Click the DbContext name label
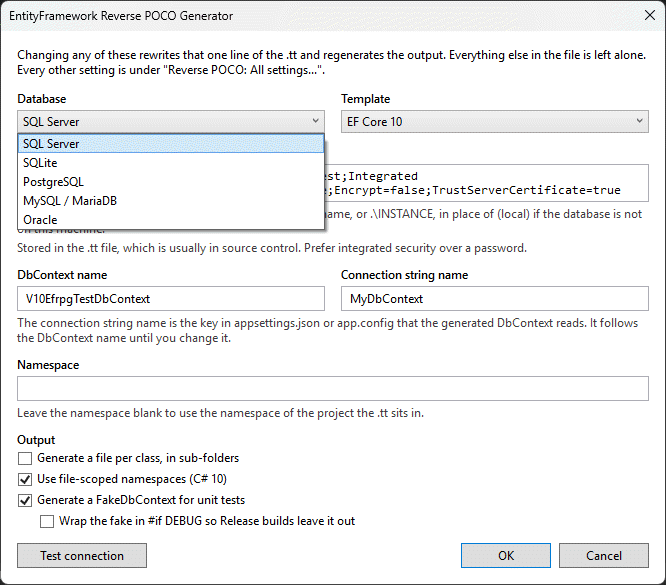This screenshot has width=666, height=585. tap(62, 275)
